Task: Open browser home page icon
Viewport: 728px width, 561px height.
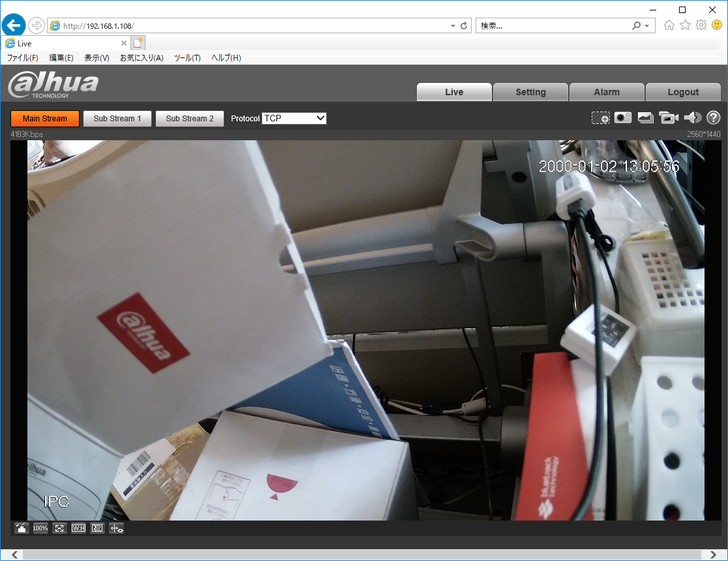Action: coord(669,25)
